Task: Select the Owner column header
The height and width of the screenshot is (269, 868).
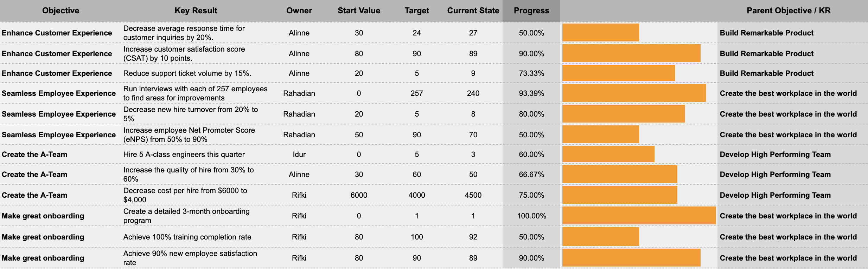Action: pyautogui.click(x=299, y=11)
